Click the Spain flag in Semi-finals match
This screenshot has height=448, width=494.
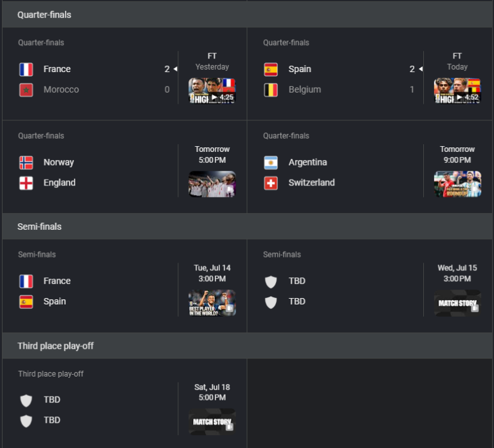(x=26, y=302)
